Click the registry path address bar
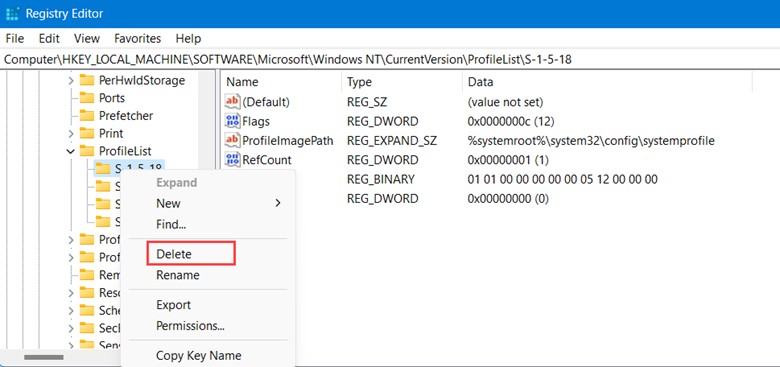Image resolution: width=780 pixels, height=367 pixels. (x=390, y=60)
